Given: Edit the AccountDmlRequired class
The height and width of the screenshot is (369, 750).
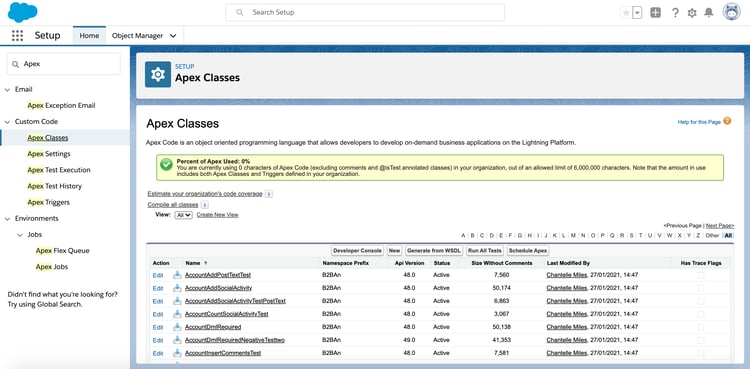Looking at the screenshot, I should tap(158, 327).
